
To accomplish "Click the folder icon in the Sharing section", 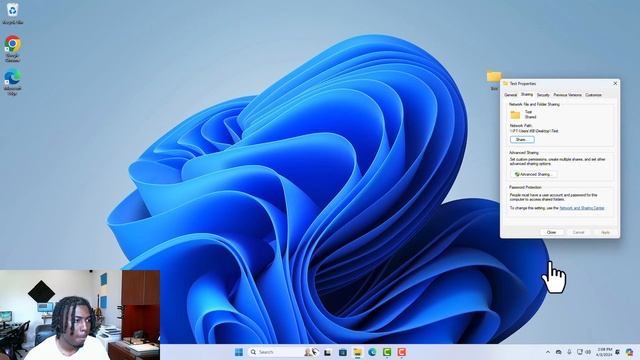I will tap(516, 114).
